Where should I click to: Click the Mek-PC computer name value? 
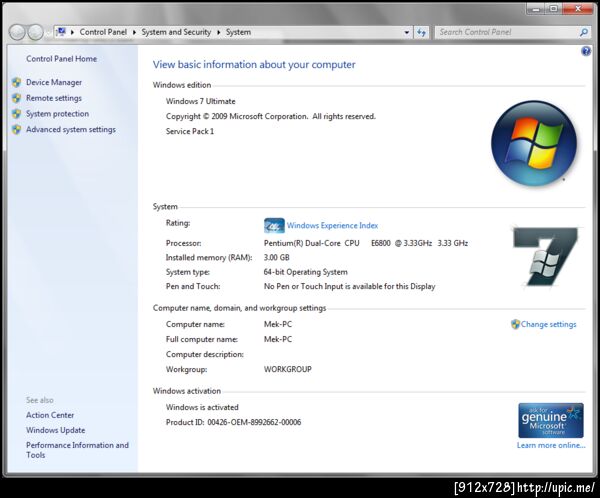[278, 324]
